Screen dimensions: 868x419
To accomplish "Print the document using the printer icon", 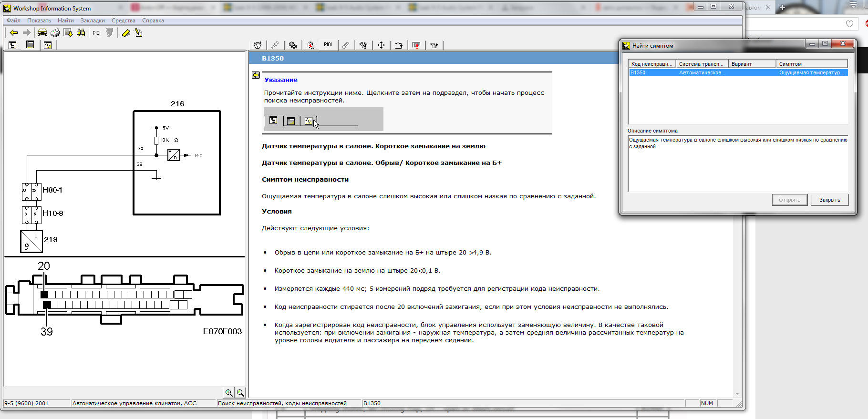I will point(55,32).
